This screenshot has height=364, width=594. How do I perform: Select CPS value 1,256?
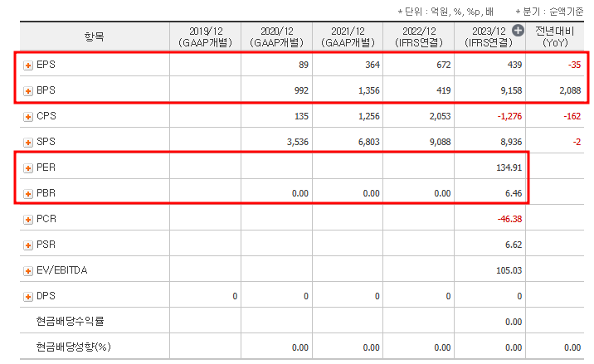(x=369, y=116)
